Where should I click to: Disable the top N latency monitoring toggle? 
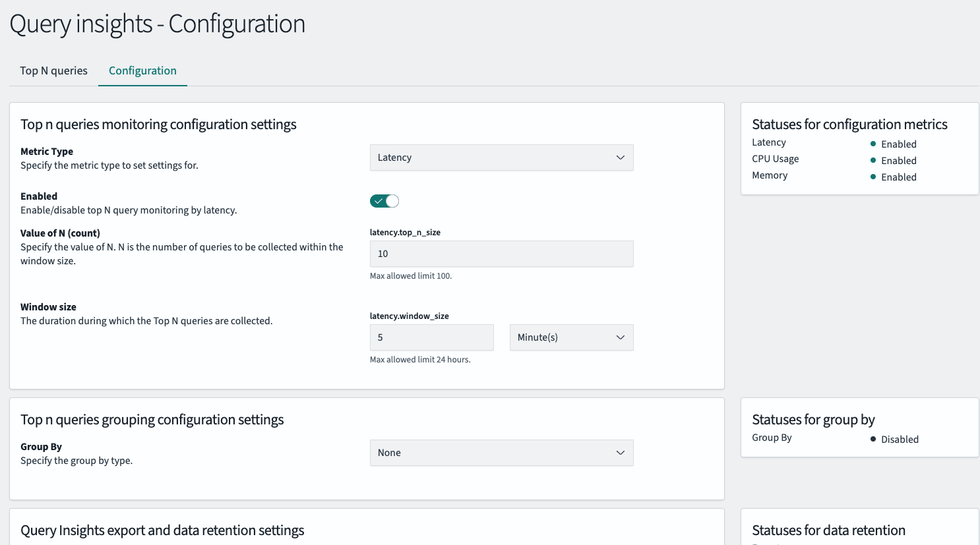(x=384, y=201)
